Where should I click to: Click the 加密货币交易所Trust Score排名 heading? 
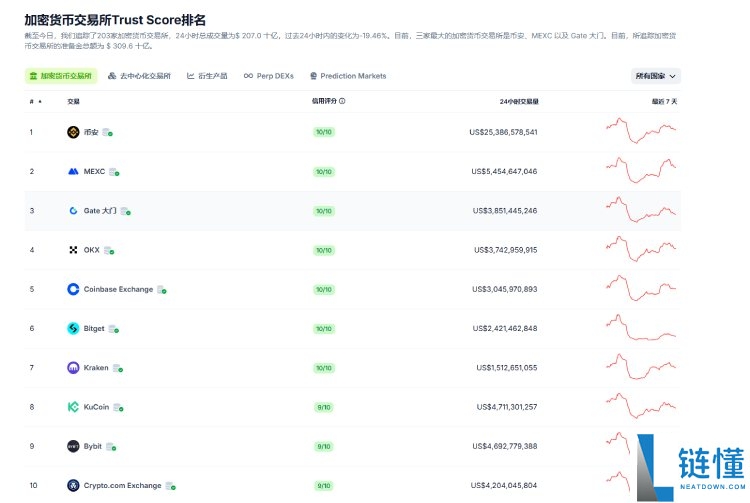115,20
